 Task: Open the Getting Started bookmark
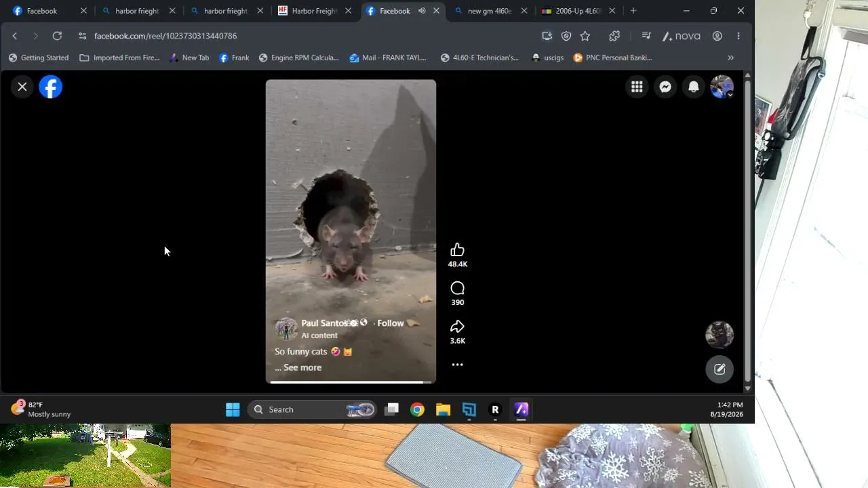39,58
